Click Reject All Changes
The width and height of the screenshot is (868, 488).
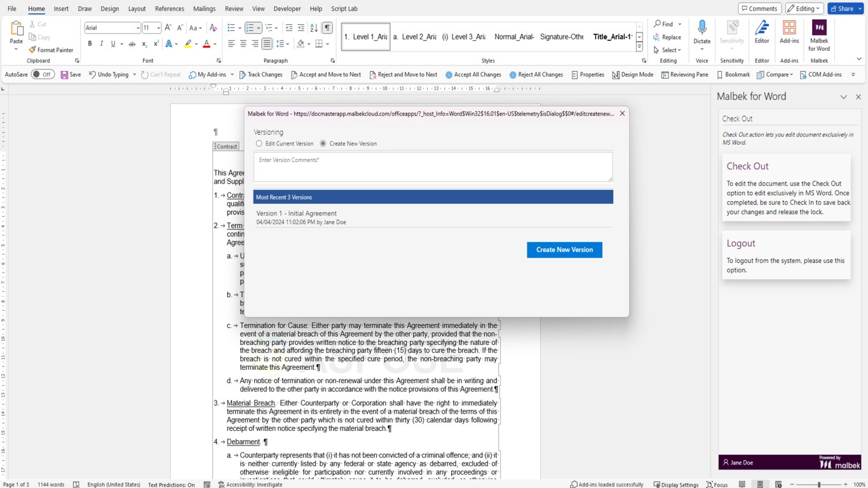(536, 75)
